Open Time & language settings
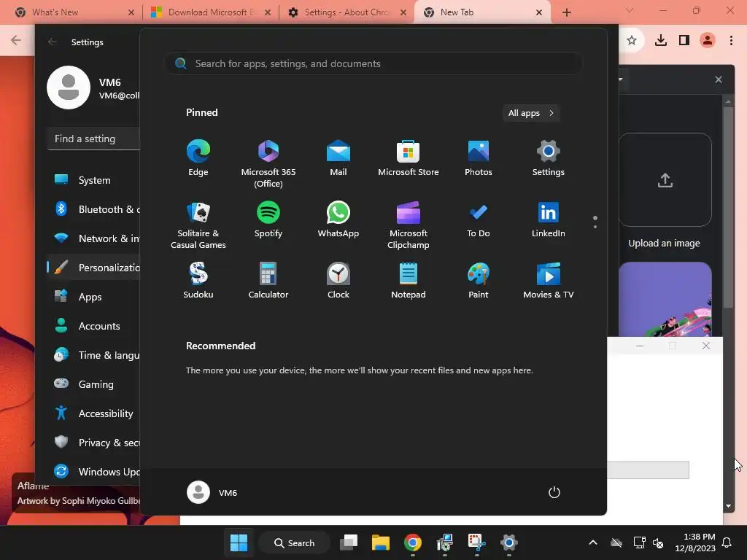The height and width of the screenshot is (560, 747). pyautogui.click(x=94, y=355)
